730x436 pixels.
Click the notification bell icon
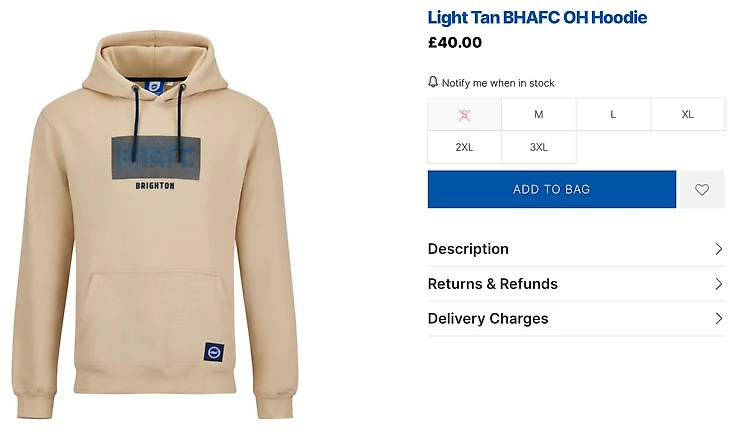point(433,82)
